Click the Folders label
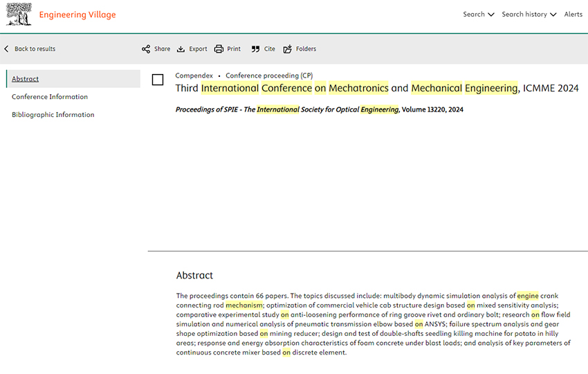 306,48
